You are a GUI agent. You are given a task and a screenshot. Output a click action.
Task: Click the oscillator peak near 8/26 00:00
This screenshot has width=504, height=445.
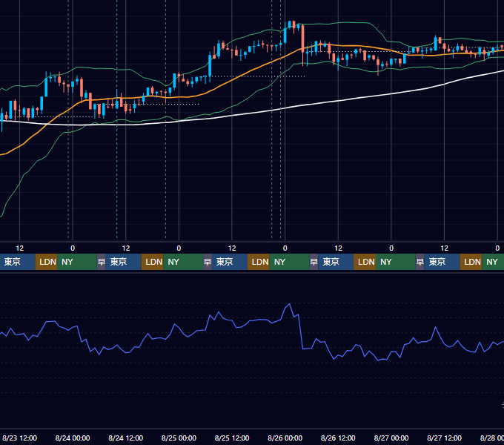290,304
